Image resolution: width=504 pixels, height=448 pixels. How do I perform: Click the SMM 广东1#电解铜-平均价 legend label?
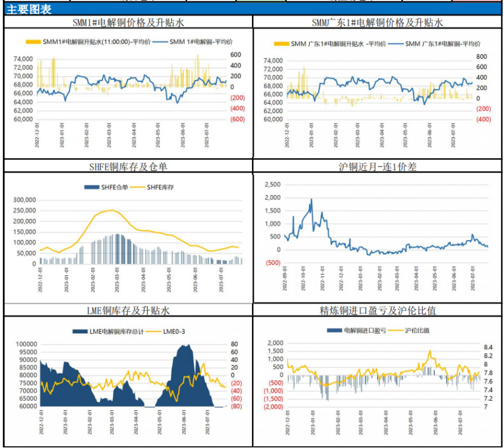click(x=443, y=44)
